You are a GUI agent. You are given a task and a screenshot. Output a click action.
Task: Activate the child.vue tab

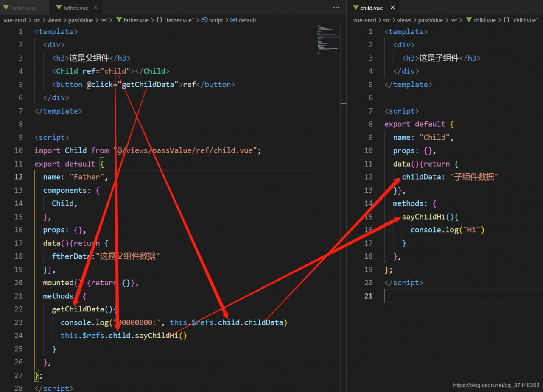pyautogui.click(x=372, y=8)
